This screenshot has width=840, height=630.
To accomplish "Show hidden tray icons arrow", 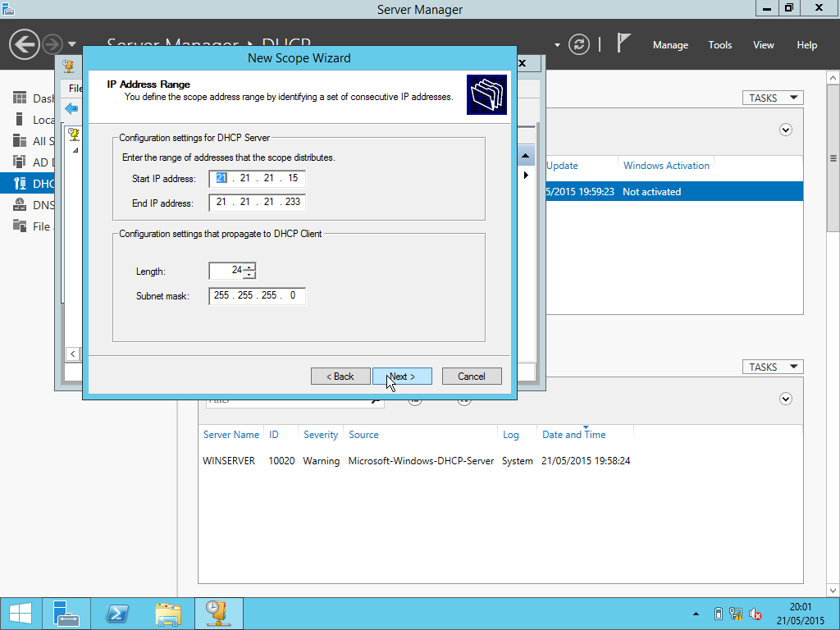I will click(x=696, y=614).
